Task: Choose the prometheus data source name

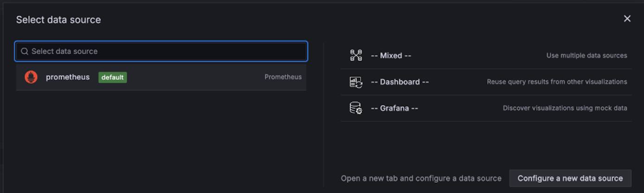Action: [68, 77]
